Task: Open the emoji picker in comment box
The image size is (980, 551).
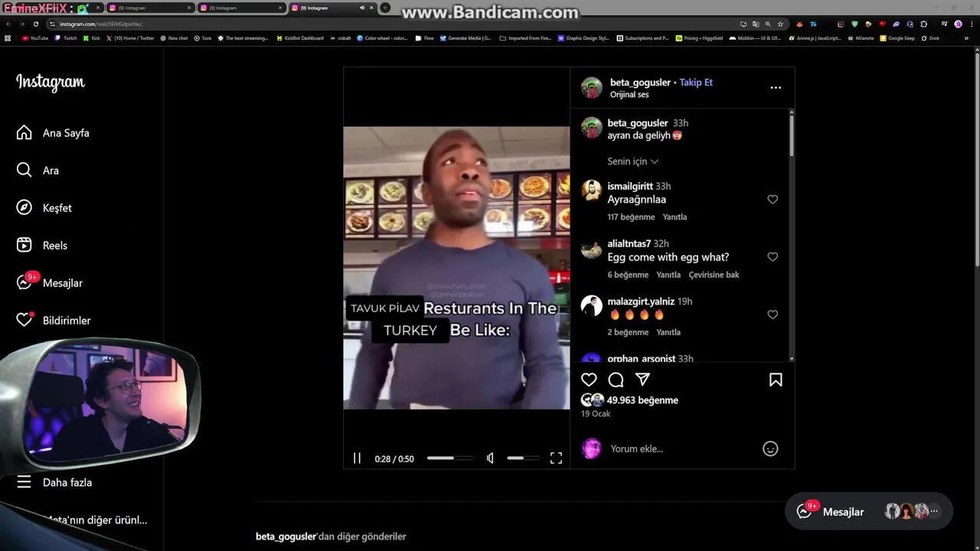Action: (770, 449)
